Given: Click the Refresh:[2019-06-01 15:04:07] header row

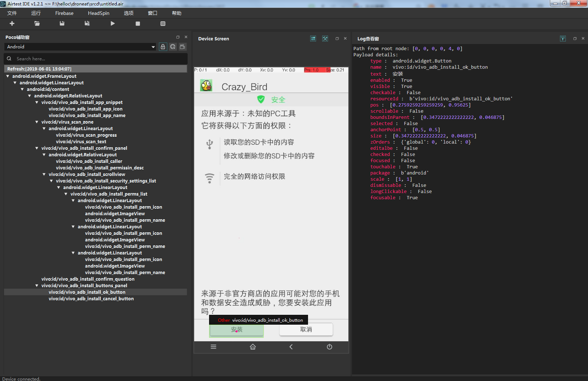Looking at the screenshot, I should [x=95, y=69].
